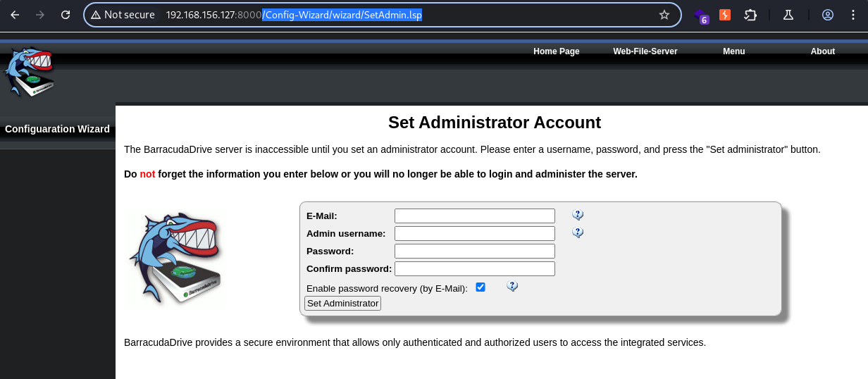The image size is (868, 379).
Task: Click the browser back arrow
Action: coord(15,15)
